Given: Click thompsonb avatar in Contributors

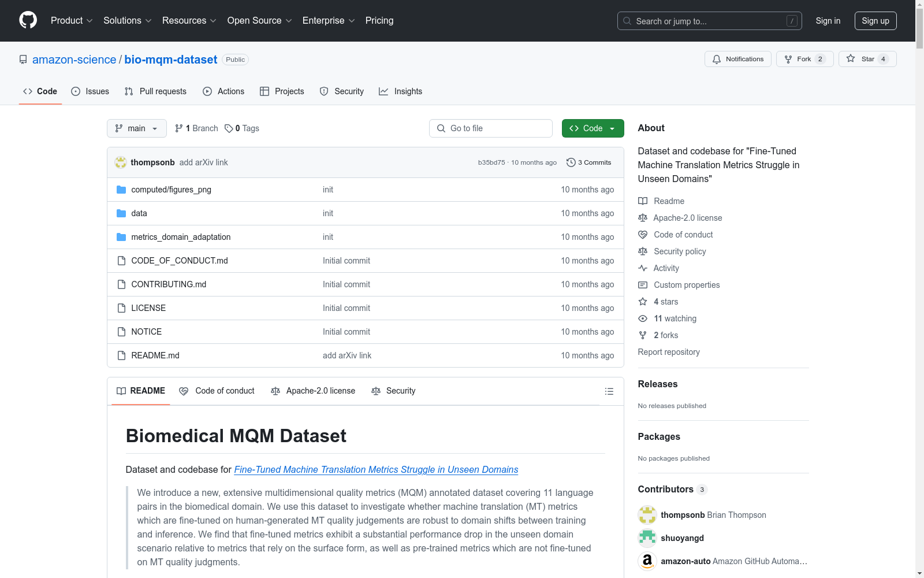Looking at the screenshot, I should pyautogui.click(x=647, y=515).
